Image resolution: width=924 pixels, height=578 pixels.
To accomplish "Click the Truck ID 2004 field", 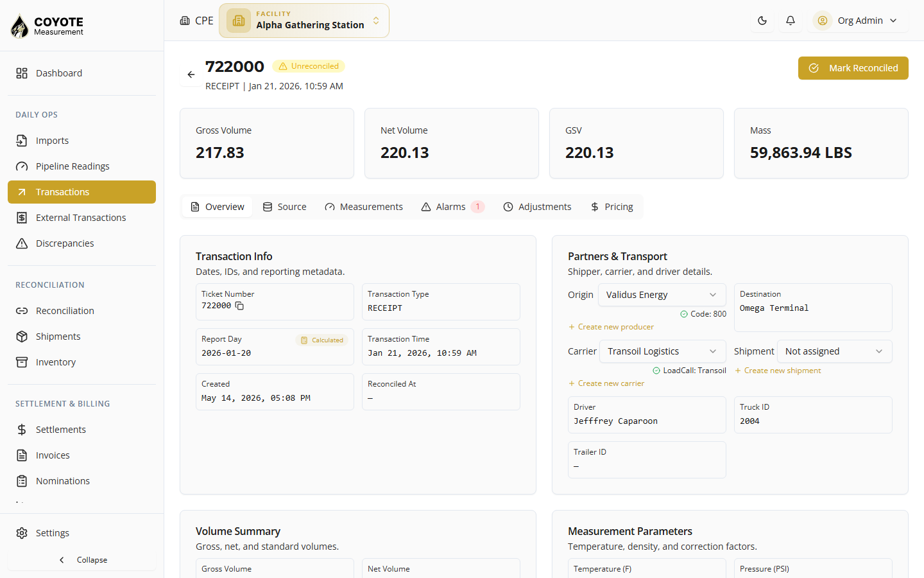I will point(813,415).
